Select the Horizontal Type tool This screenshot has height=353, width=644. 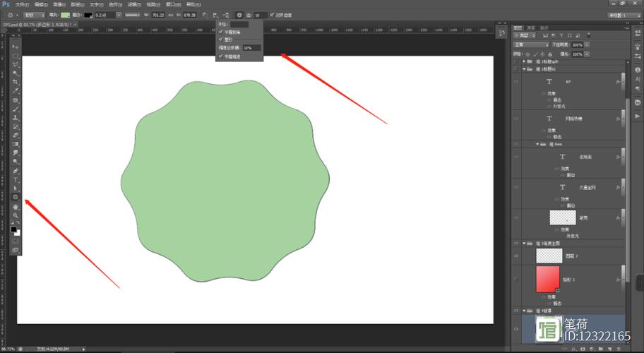pyautogui.click(x=16, y=179)
